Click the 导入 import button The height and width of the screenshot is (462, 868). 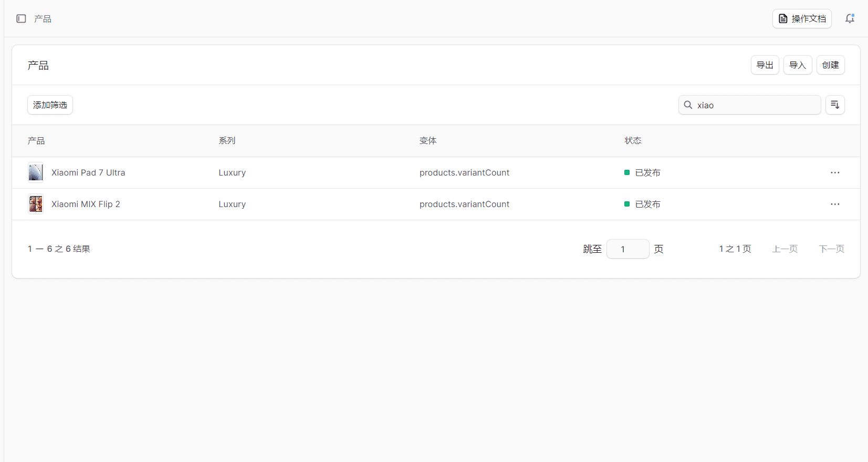pos(797,65)
